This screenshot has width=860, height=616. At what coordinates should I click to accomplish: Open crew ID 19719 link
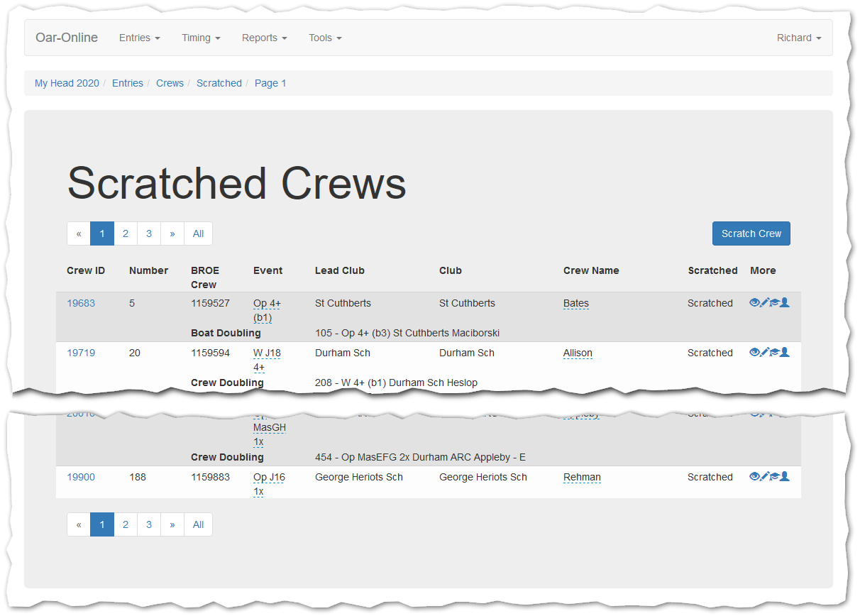[81, 353]
